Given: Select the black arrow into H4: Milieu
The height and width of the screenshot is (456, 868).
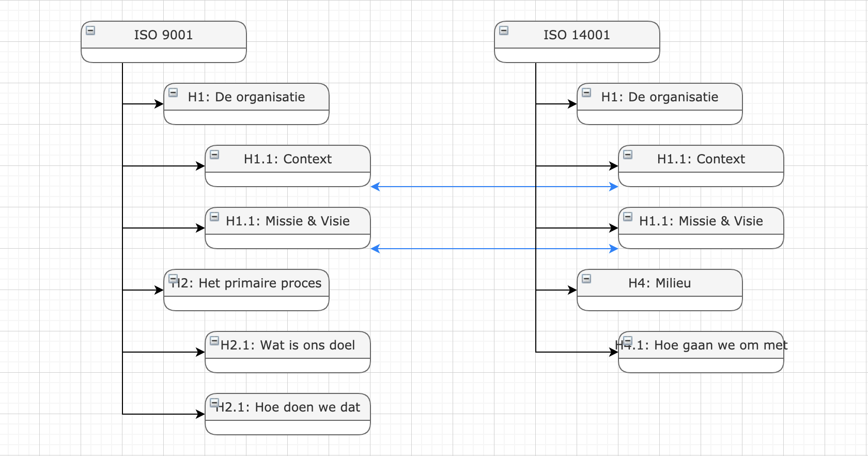Looking at the screenshot, I should (556, 290).
